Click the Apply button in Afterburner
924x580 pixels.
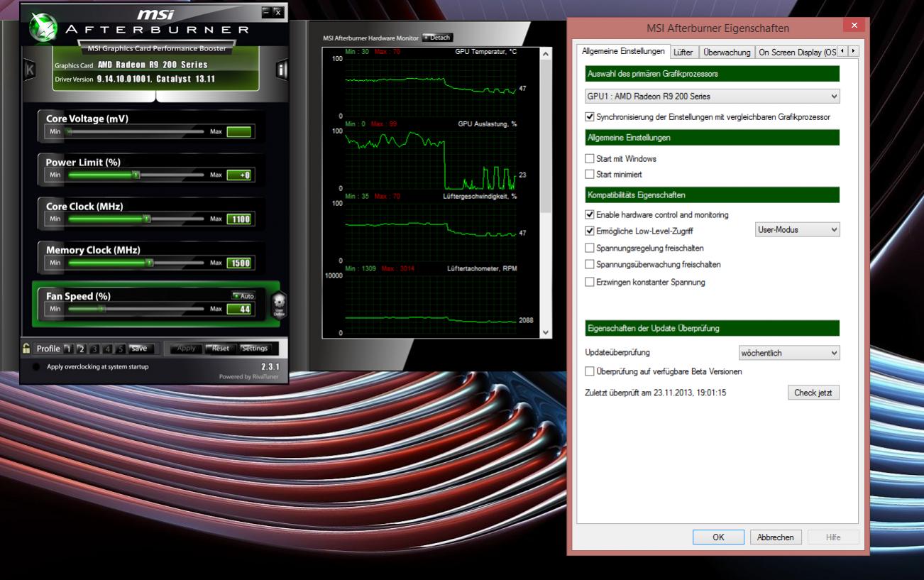click(186, 349)
